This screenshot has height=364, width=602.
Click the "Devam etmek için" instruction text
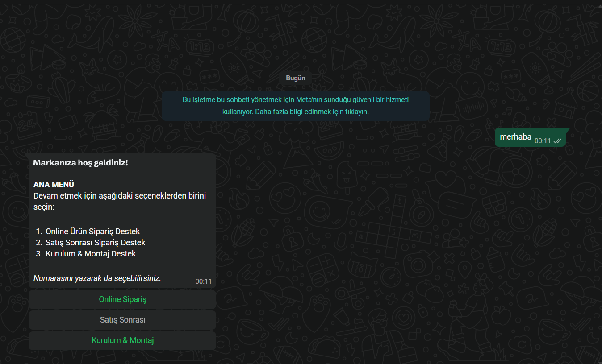pyautogui.click(x=120, y=201)
